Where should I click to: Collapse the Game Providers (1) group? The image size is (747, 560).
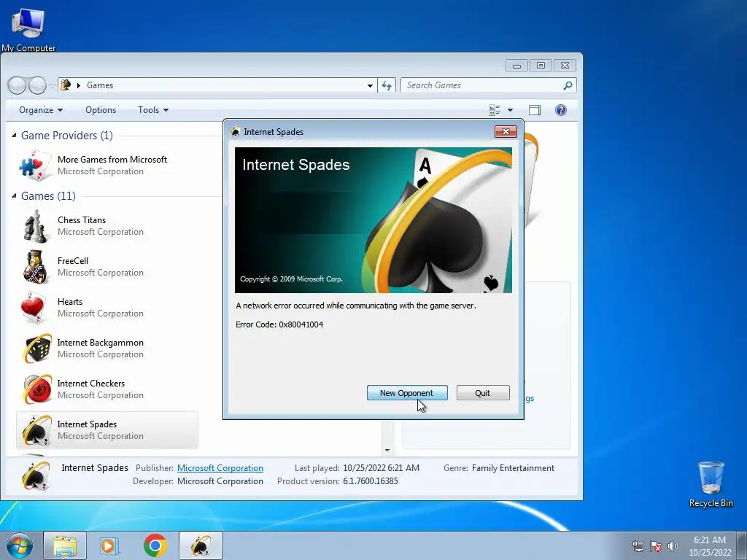click(x=14, y=135)
